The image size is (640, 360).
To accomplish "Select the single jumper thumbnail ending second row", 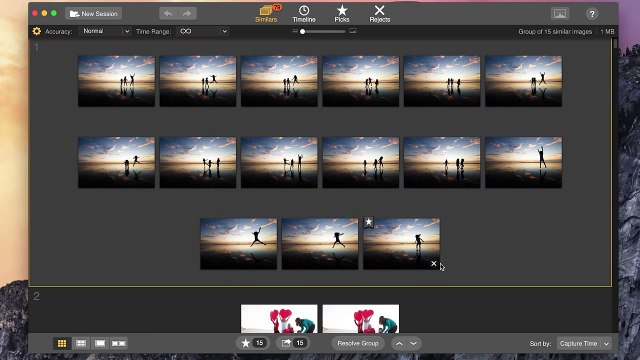I will click(x=523, y=162).
